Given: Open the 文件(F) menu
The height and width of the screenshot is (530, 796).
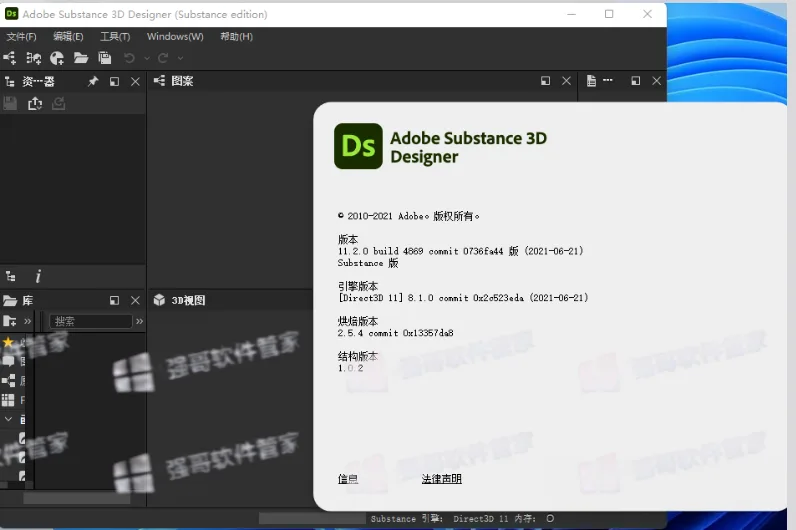Looking at the screenshot, I should (x=21, y=37).
